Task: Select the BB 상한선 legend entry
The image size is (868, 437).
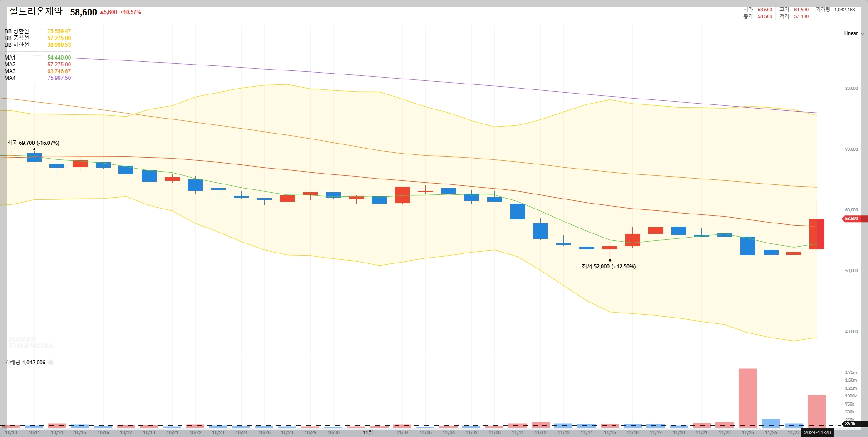Action: [17, 31]
